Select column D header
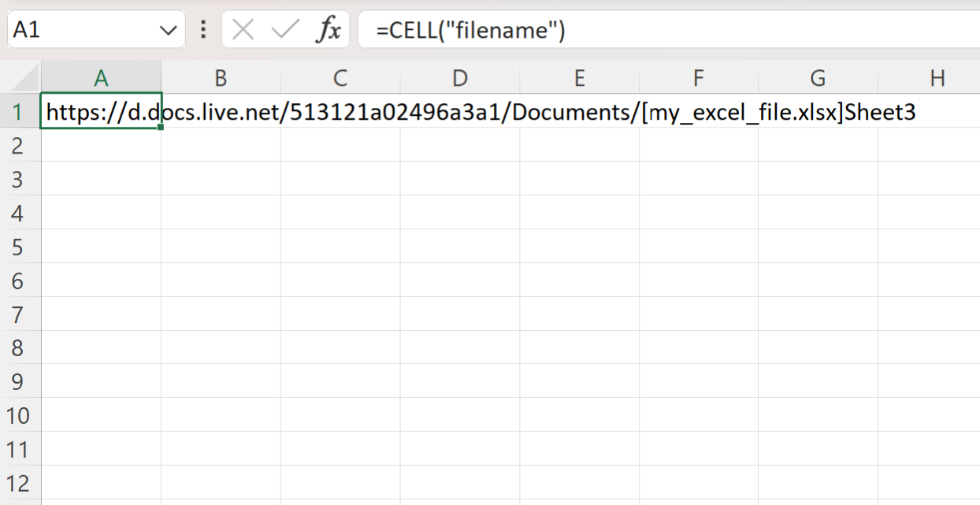 tap(459, 77)
